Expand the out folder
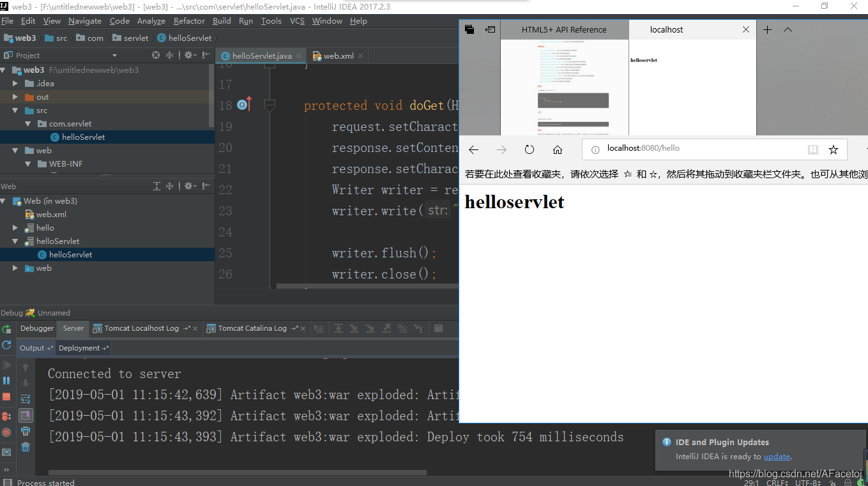Screen dimensions: 868x486 (15, 97)
